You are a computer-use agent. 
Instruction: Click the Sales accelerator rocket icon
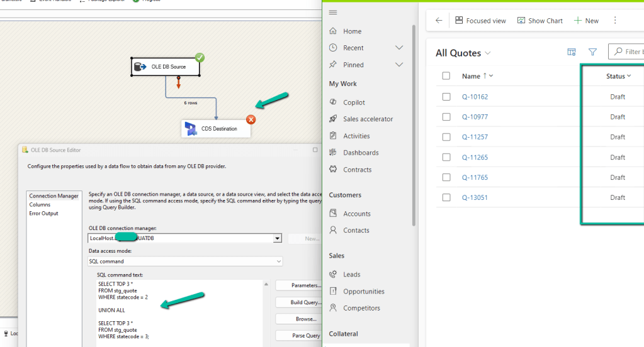coord(333,119)
